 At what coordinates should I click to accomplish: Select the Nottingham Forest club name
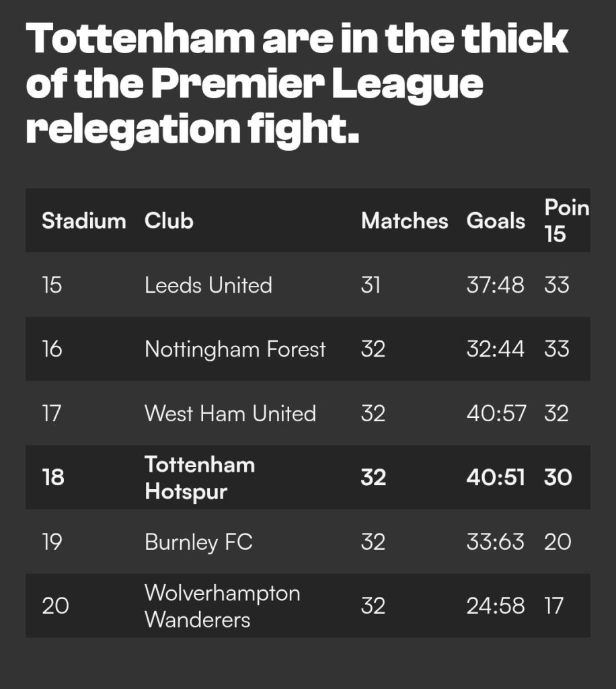235,349
